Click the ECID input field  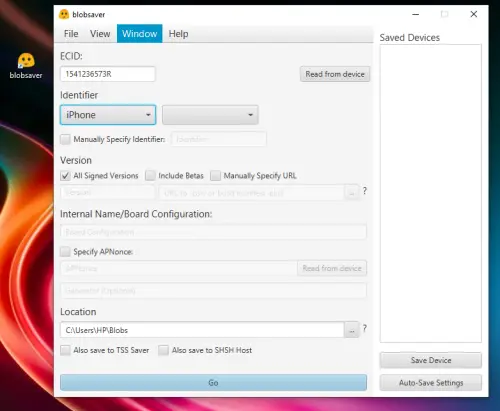108,74
